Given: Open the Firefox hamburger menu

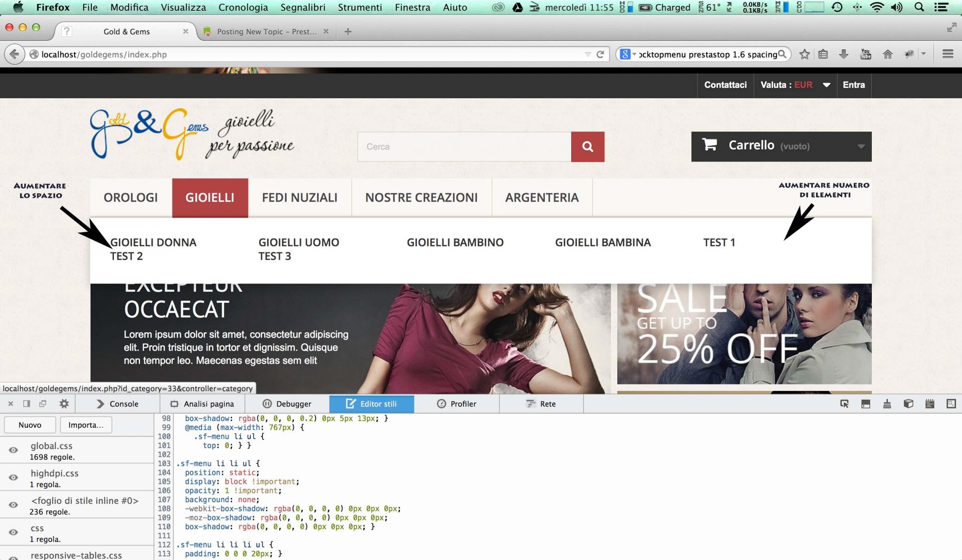Looking at the screenshot, I should coord(948,54).
